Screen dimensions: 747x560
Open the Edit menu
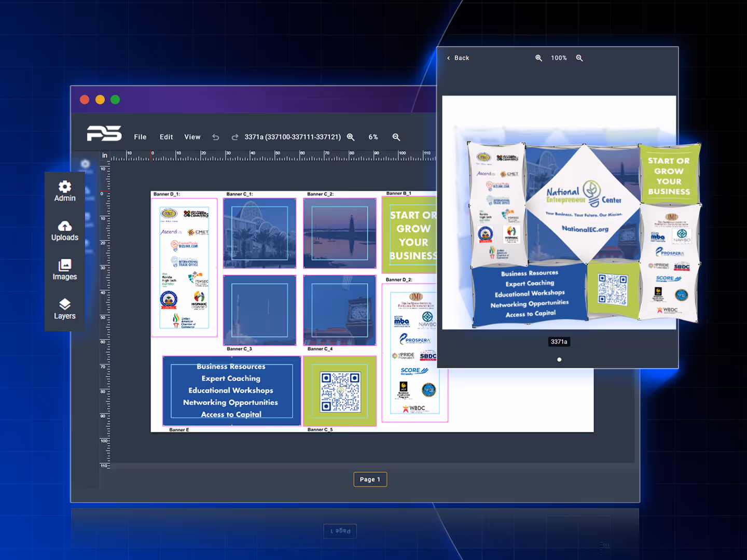167,137
